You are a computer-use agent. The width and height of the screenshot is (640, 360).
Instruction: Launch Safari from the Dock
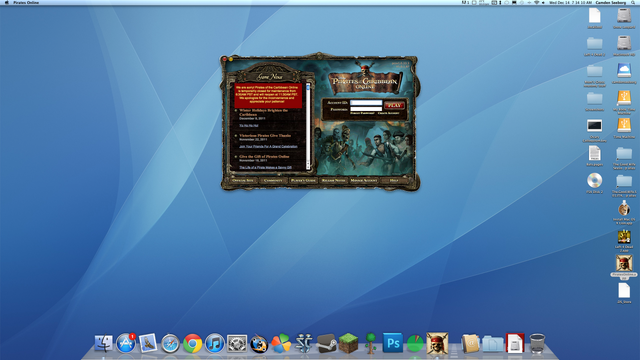point(170,343)
